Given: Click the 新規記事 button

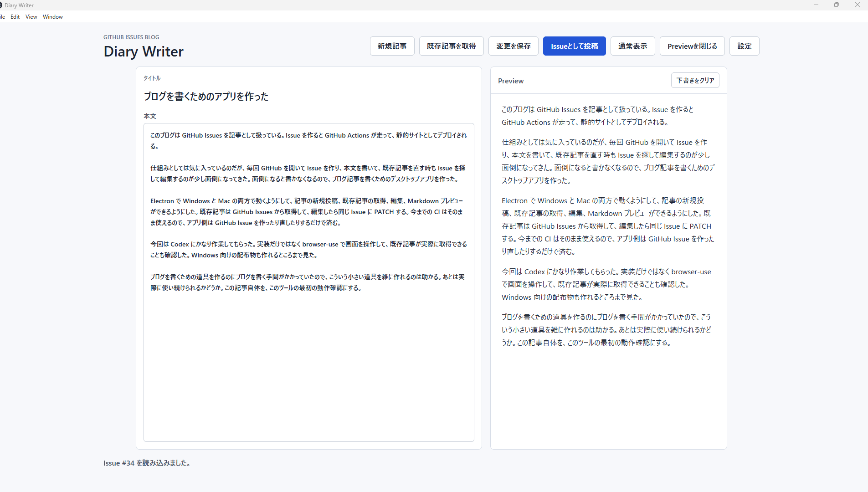Looking at the screenshot, I should coord(392,46).
